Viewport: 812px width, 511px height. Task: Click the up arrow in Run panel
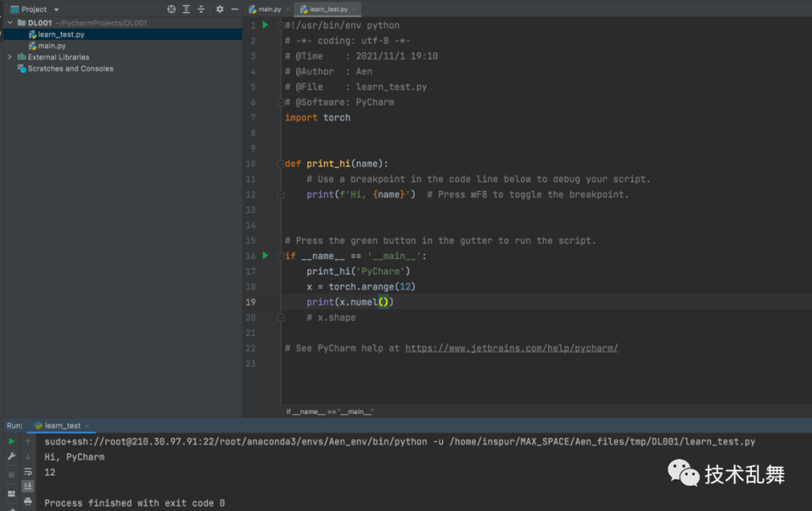click(28, 442)
